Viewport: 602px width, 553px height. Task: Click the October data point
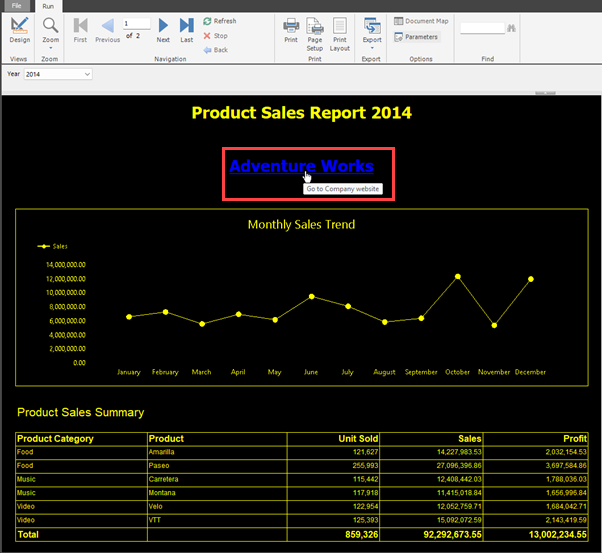458,276
